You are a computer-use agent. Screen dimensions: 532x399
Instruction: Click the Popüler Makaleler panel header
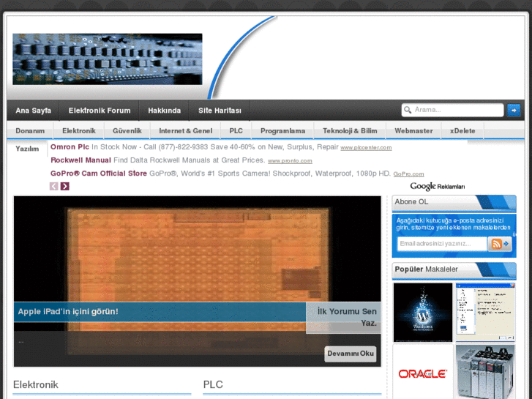[454, 270]
